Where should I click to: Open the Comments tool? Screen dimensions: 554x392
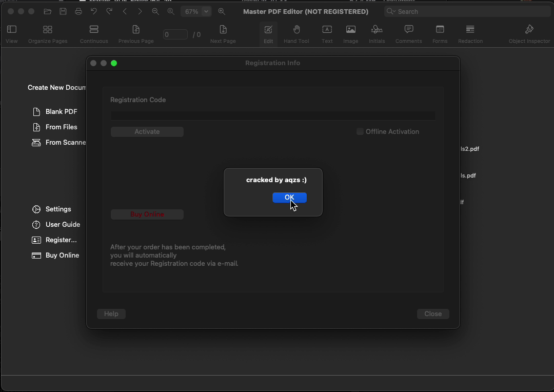click(408, 34)
